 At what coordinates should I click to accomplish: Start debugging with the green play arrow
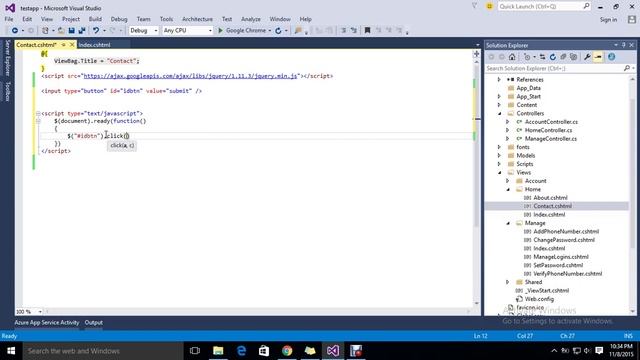pyautogui.click(x=220, y=31)
